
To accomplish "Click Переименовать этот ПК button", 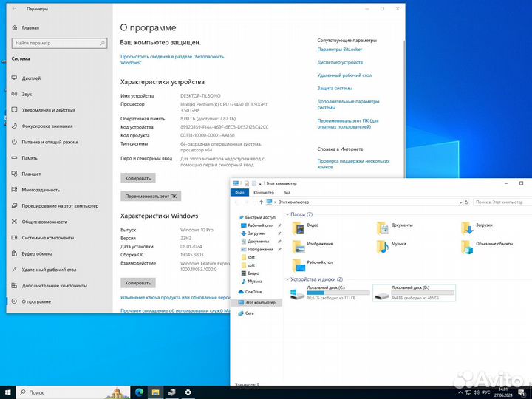I will click(151, 196).
